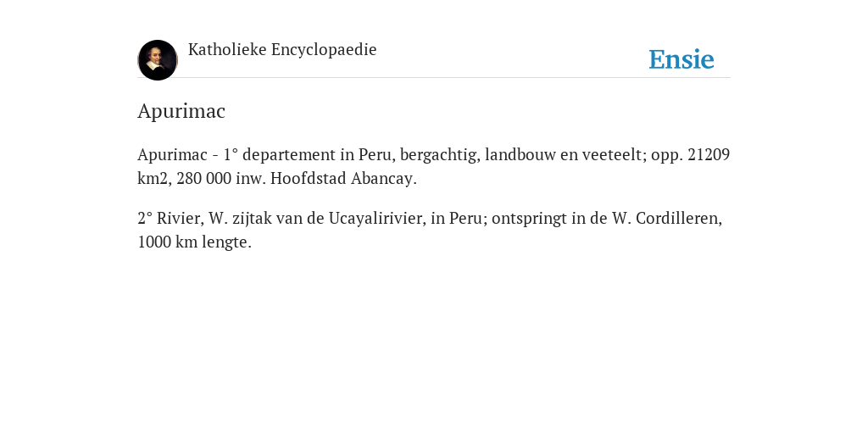Click the word Peru in first paragraph
This screenshot has width=868, height=434.
coord(376,154)
